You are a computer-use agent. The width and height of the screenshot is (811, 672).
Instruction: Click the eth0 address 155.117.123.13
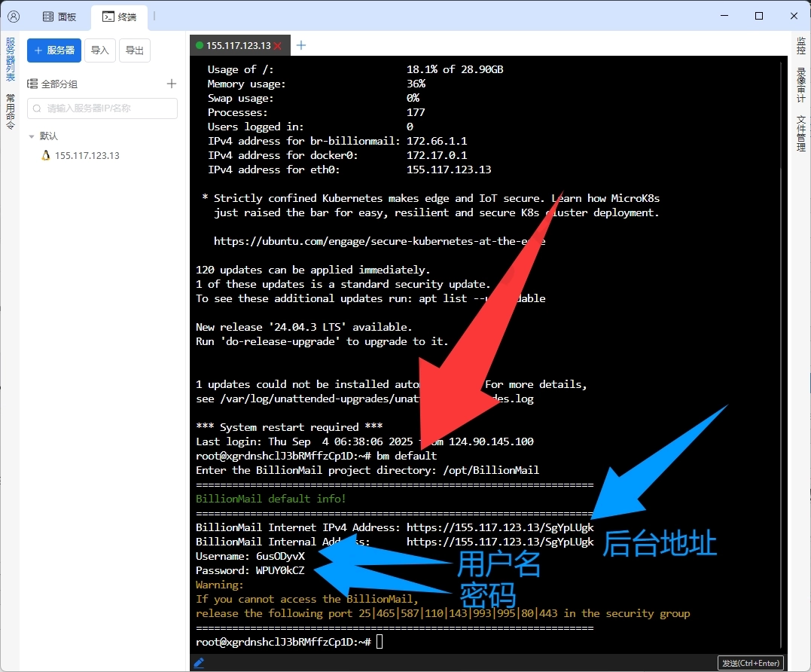coord(449,170)
